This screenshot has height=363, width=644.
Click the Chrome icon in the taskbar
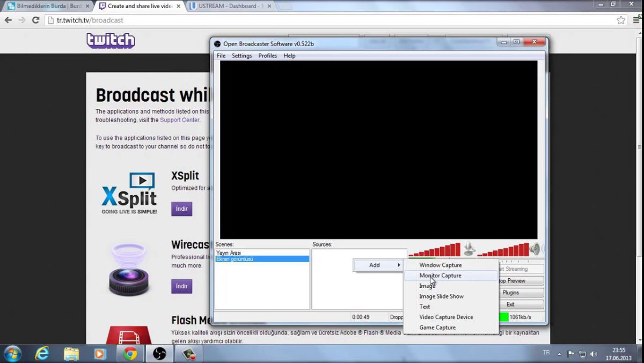[x=129, y=354]
